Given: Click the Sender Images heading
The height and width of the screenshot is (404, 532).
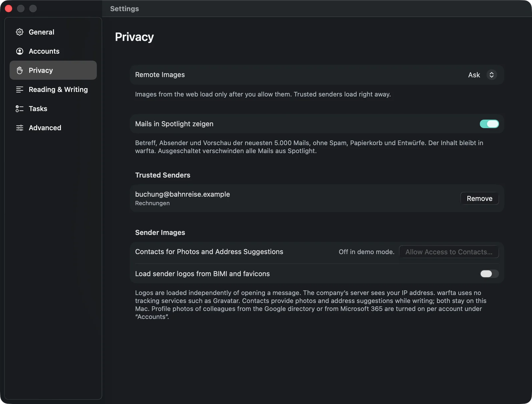Looking at the screenshot, I should 160,233.
